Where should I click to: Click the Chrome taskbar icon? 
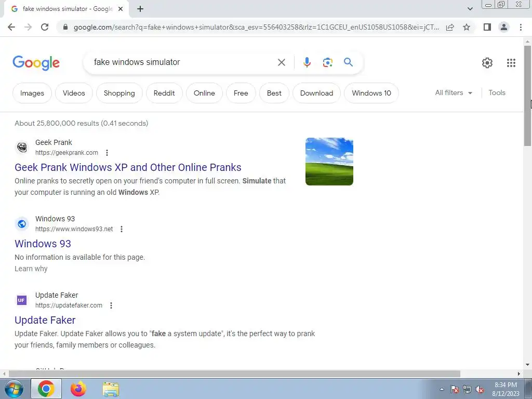[x=46, y=389]
